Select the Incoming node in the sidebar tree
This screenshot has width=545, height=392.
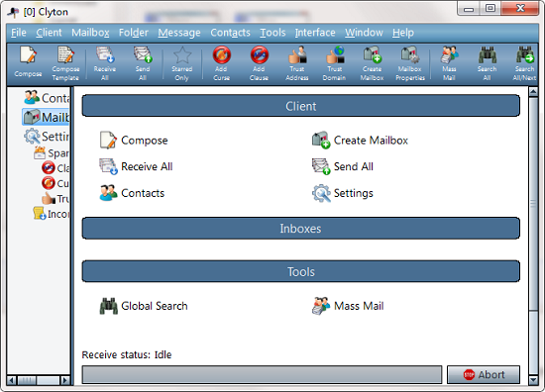52,214
